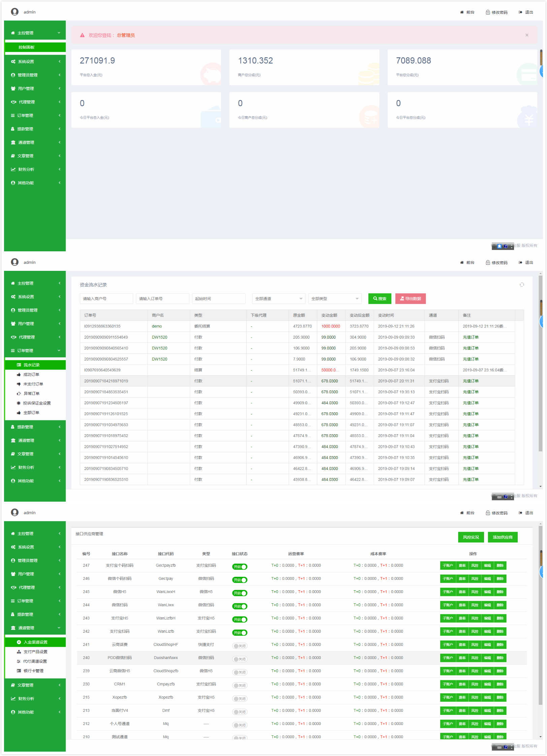Turn off the 开启 switch for 支付宝个码扫码 row 247
The width and height of the screenshot is (547, 756).
[239, 567]
